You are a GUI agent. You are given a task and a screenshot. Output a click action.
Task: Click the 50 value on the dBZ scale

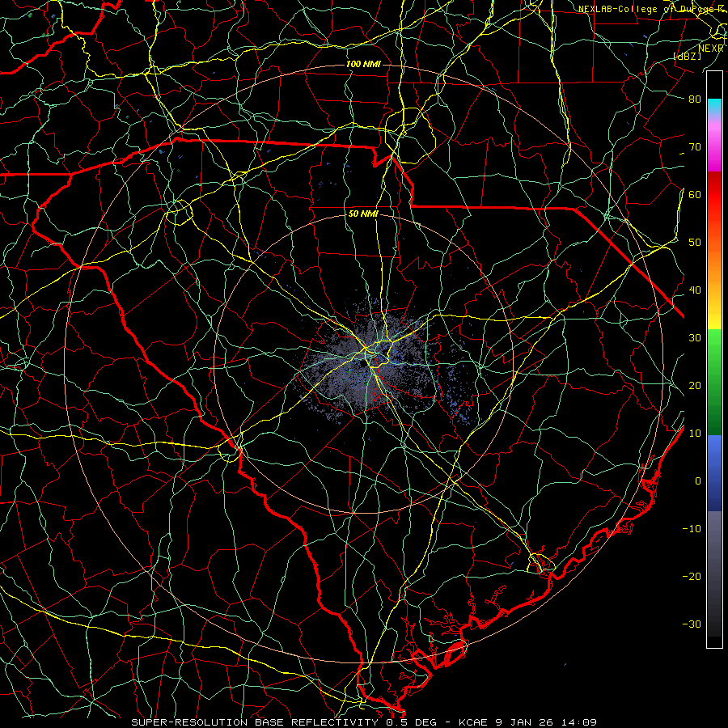695,243
